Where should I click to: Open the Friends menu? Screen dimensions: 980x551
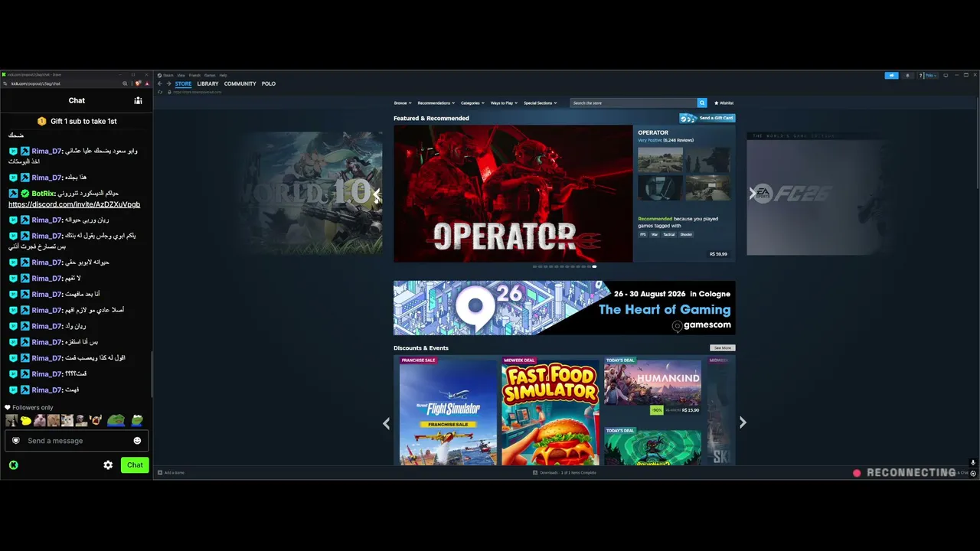pos(194,75)
